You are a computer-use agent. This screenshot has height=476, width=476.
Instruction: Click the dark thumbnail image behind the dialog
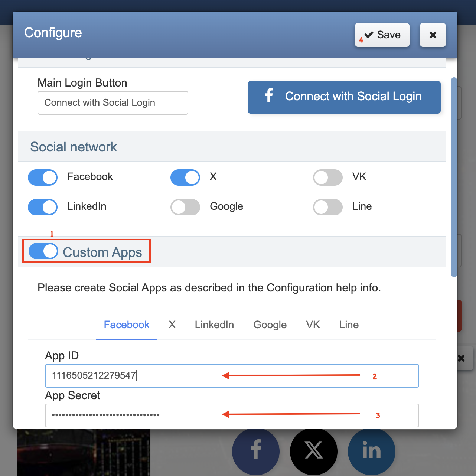(84, 453)
